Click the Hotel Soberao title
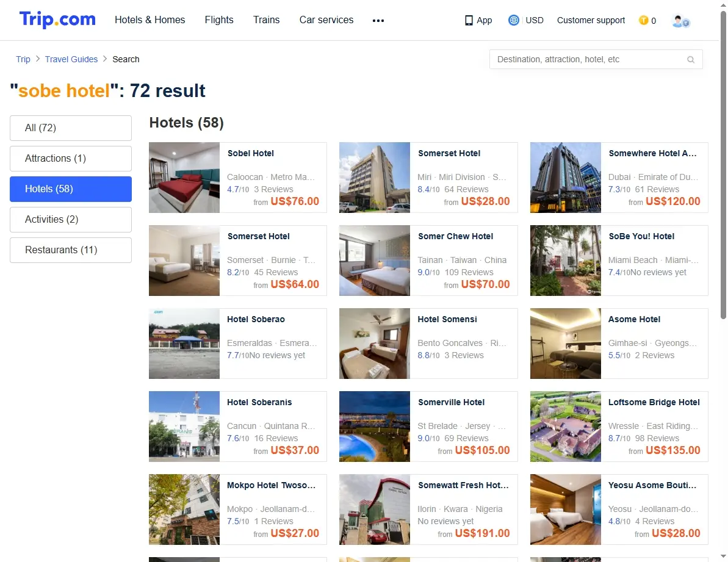This screenshot has height=562, width=728. (256, 320)
